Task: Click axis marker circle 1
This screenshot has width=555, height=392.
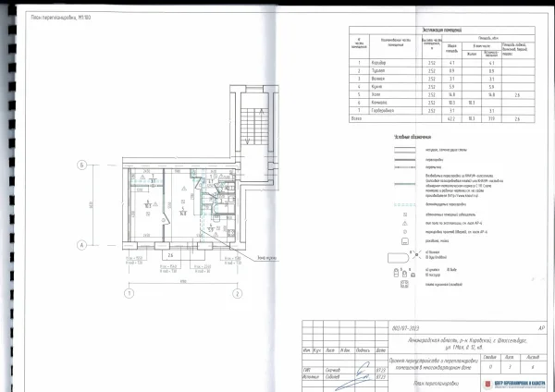Action: tap(129, 293)
